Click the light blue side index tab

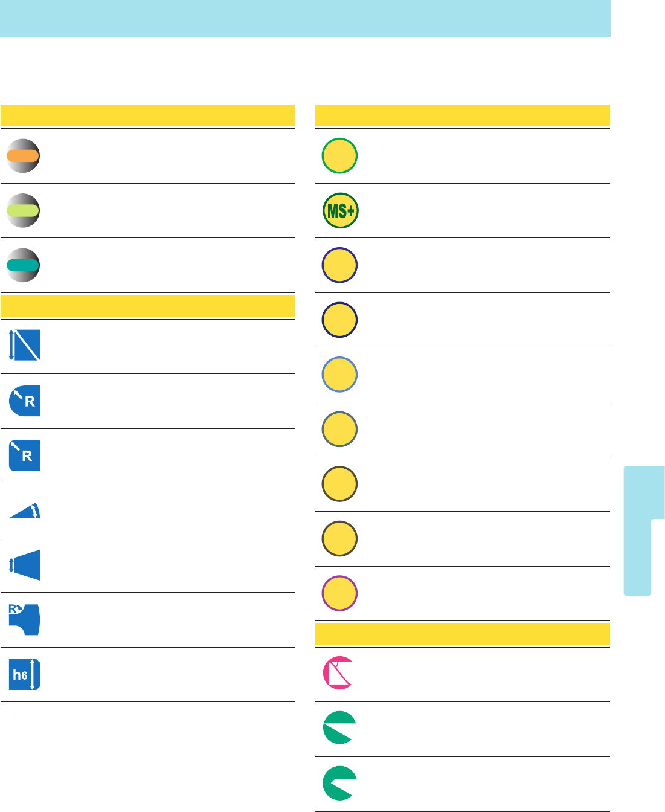pyautogui.click(x=644, y=530)
